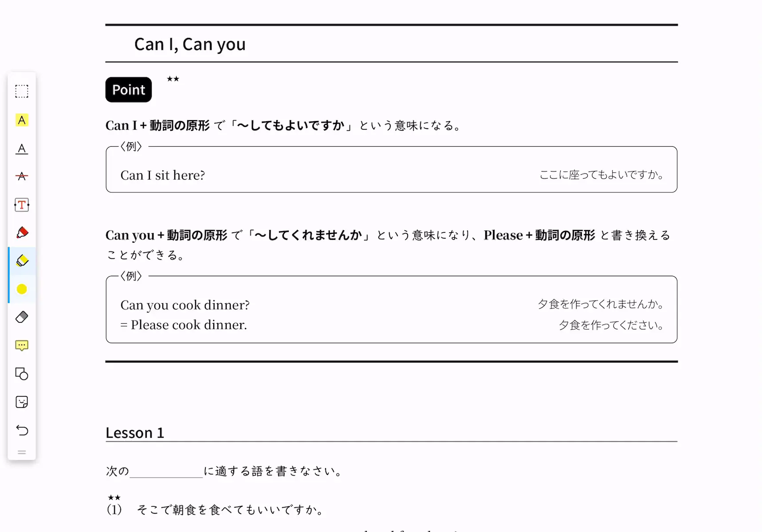Undo the last annotation
The height and width of the screenshot is (532, 762).
[x=22, y=430]
